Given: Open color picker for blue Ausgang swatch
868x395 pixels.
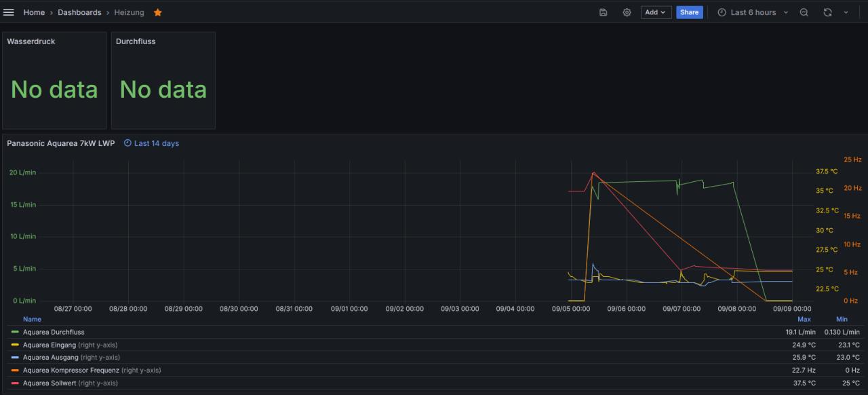Looking at the screenshot, I should pos(15,357).
